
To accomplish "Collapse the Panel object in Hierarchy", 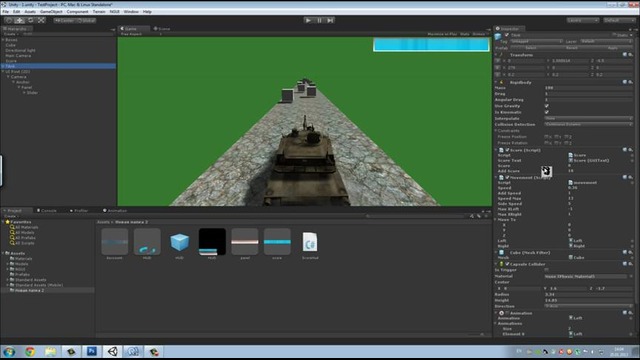I will coord(19,87).
